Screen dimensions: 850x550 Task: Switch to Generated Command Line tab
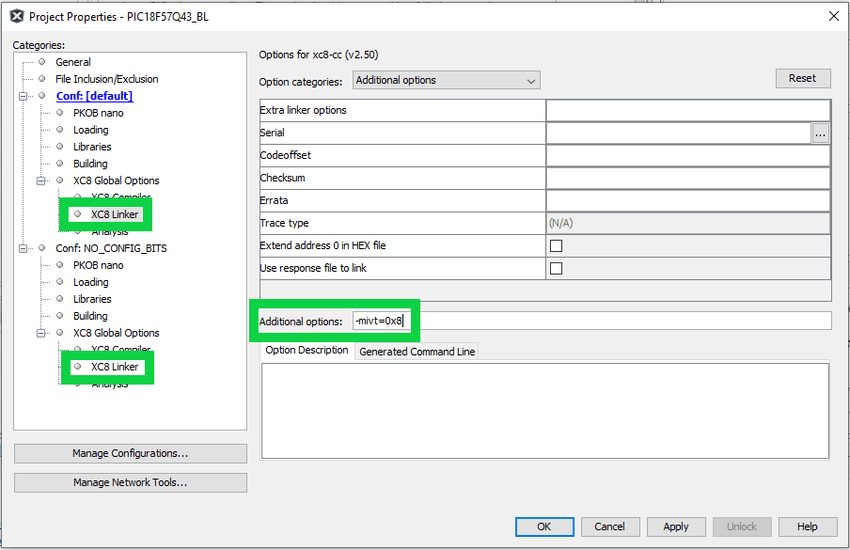(x=417, y=352)
